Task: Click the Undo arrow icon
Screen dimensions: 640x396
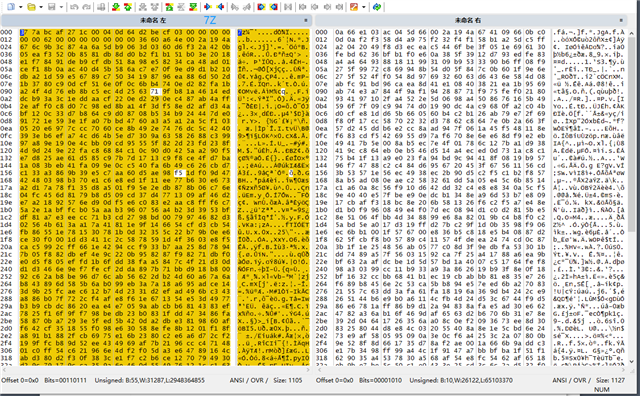Action: (74, 7)
